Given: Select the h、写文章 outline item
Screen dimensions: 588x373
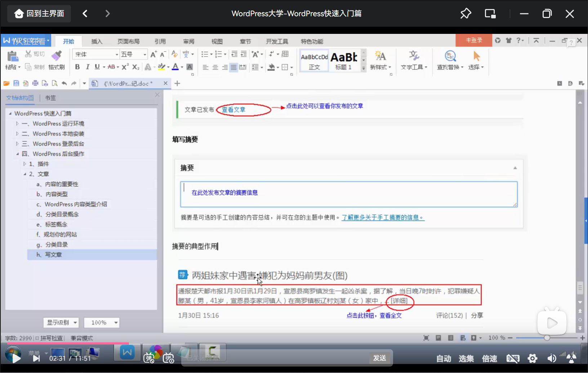Looking at the screenshot, I should [x=92, y=255].
